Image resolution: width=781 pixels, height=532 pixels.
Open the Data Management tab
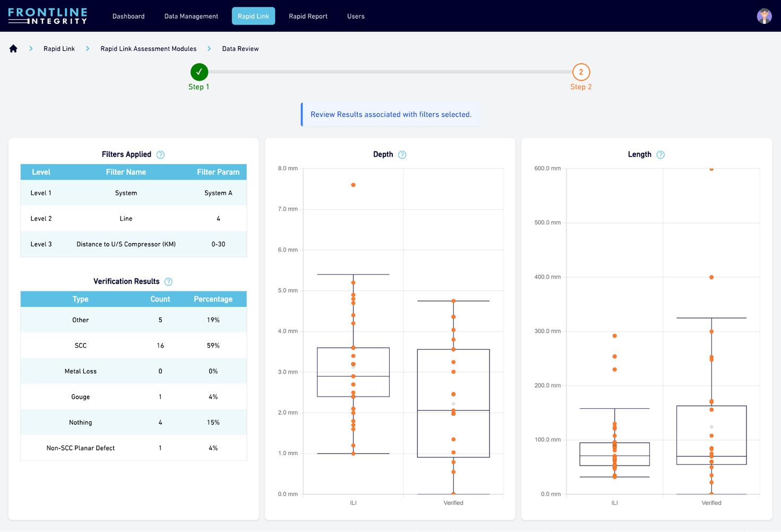tap(191, 16)
